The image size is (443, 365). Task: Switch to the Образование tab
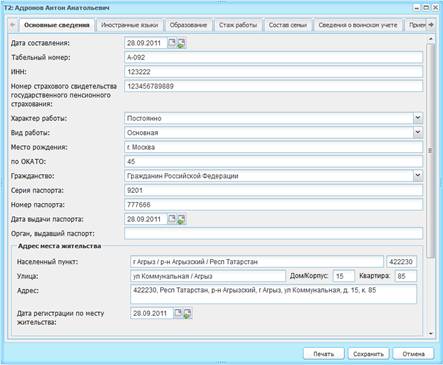pyautogui.click(x=188, y=25)
